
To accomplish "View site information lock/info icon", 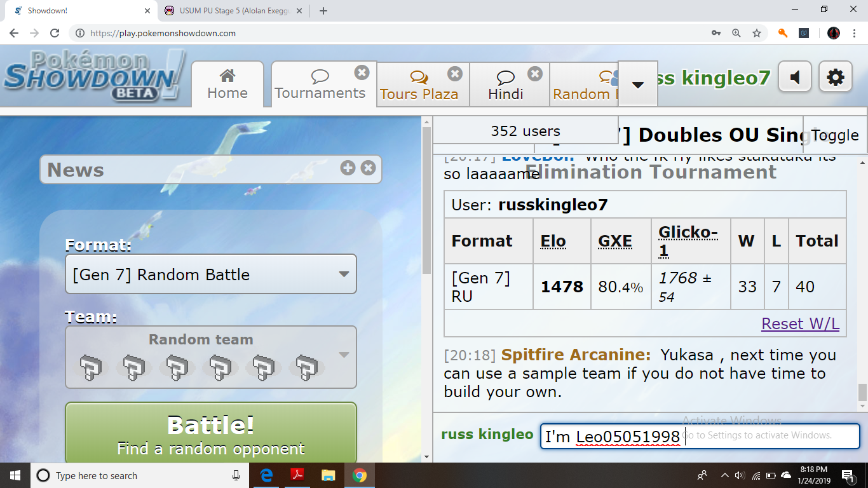I will click(79, 33).
